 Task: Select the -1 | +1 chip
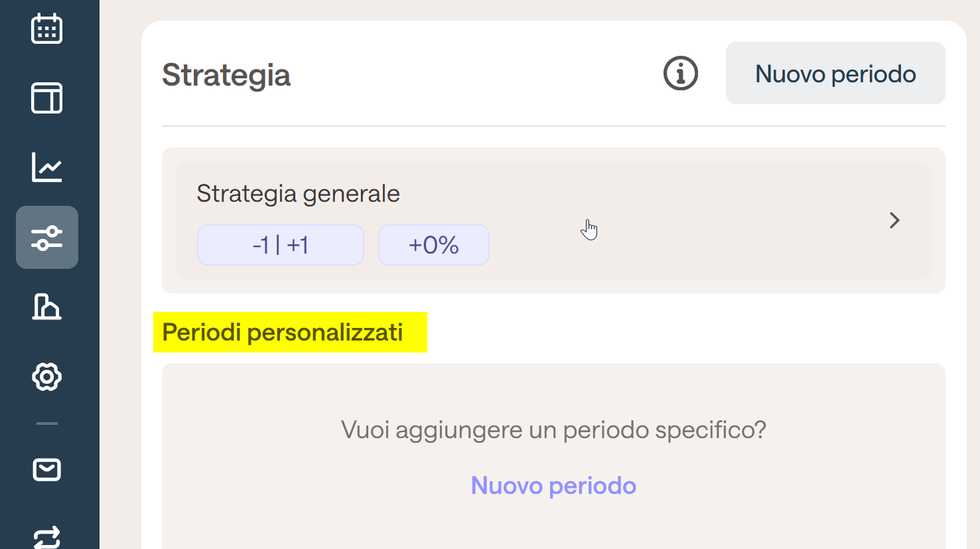tap(281, 245)
